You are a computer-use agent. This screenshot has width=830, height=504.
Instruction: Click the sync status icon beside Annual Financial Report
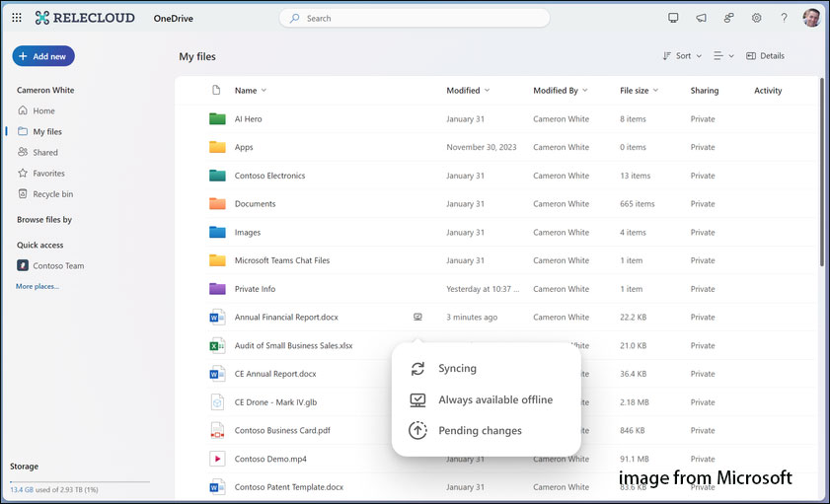(x=417, y=318)
